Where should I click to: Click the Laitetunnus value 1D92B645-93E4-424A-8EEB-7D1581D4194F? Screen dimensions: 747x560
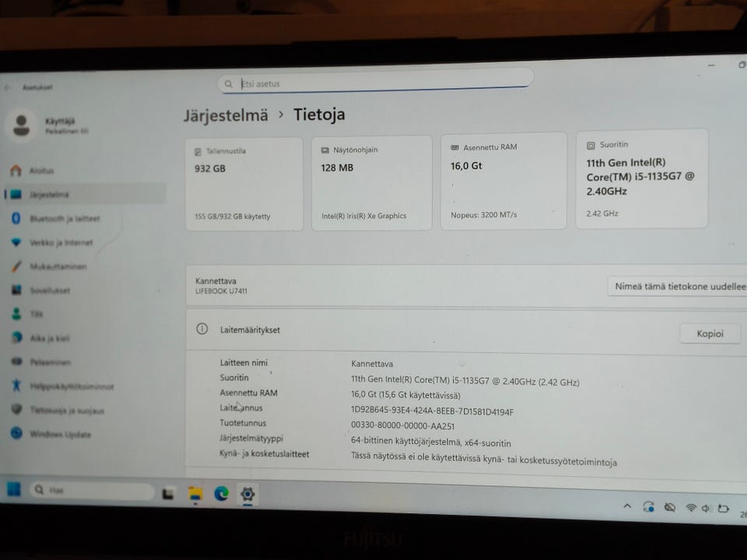[x=432, y=411]
